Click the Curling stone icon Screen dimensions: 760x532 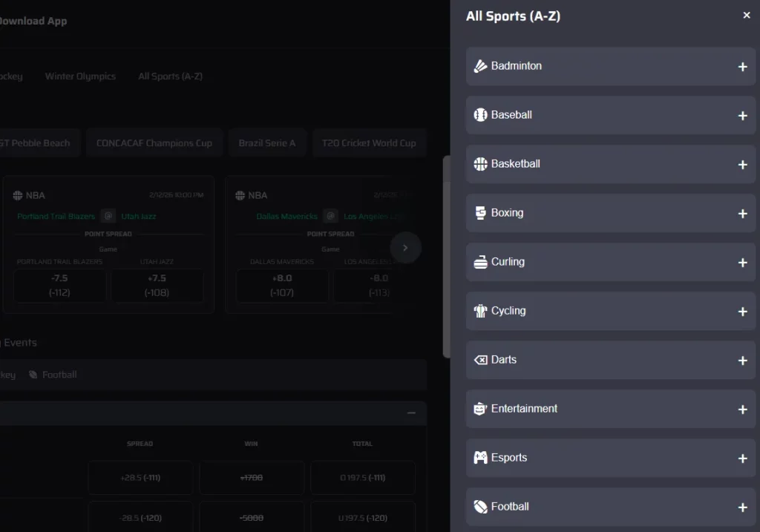tap(480, 262)
